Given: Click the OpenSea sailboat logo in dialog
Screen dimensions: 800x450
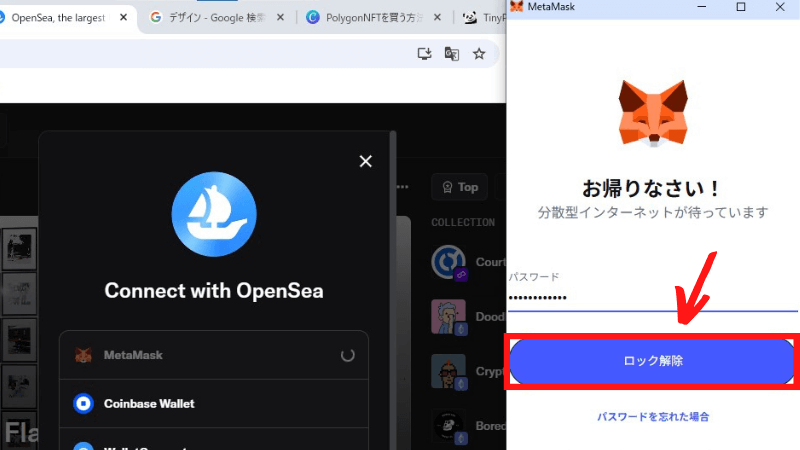Looking at the screenshot, I should click(214, 214).
